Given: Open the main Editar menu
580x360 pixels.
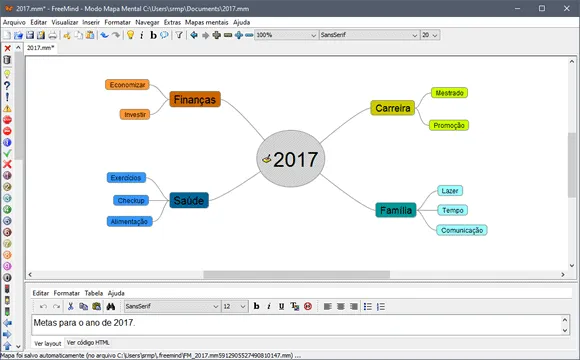Looking at the screenshot, I should [x=38, y=22].
